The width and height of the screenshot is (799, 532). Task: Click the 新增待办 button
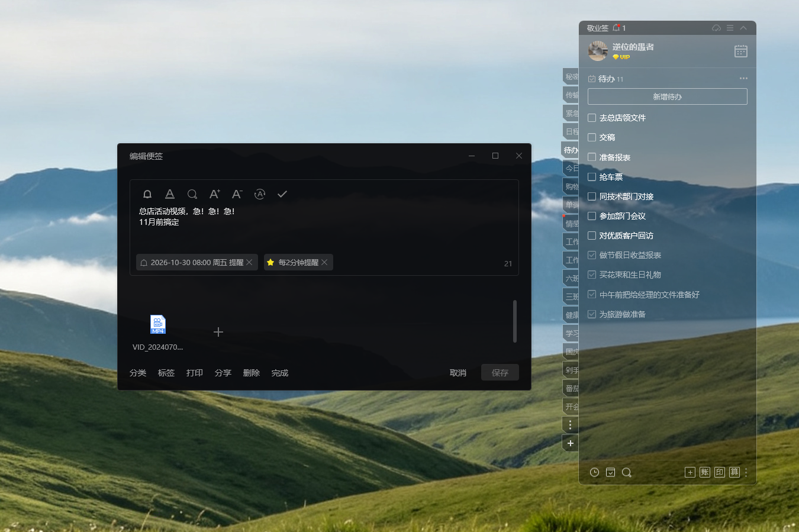click(668, 96)
